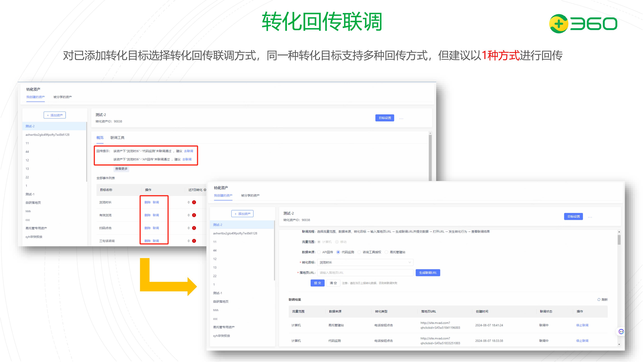
Task: Choose 代码监测 as data source
Action: pyautogui.click(x=338, y=252)
